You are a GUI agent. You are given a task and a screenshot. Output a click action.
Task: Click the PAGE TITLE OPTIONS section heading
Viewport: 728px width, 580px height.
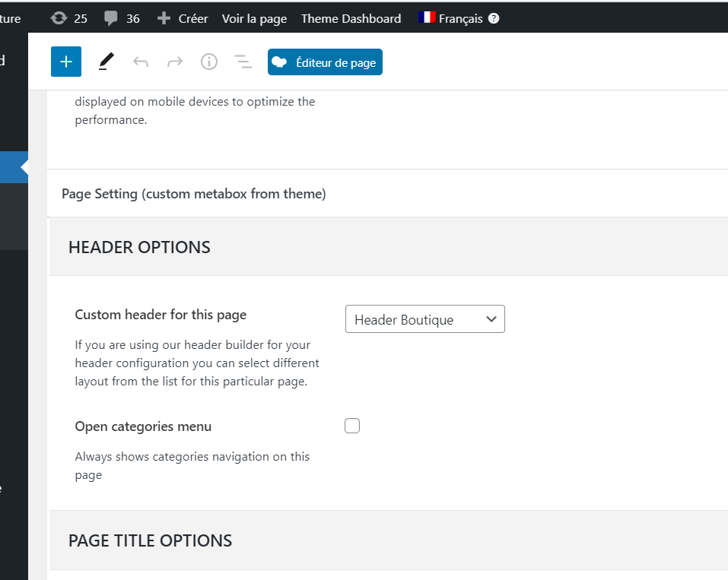150,540
